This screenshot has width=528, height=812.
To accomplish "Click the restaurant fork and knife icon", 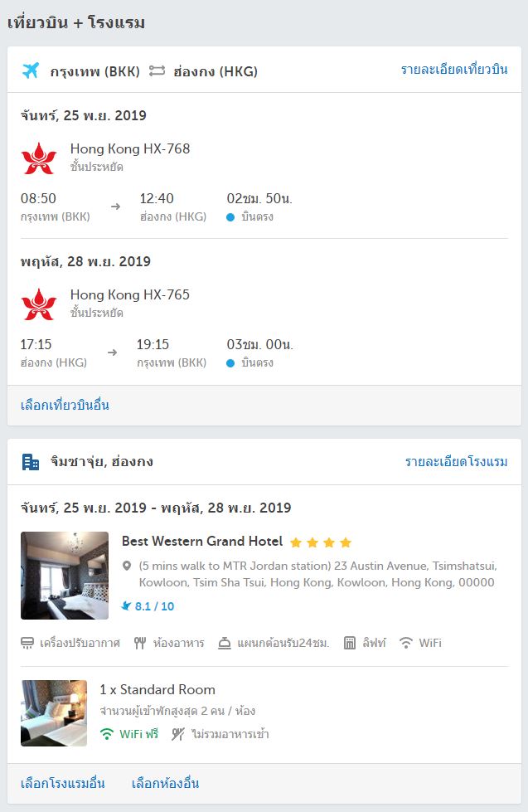I will (140, 643).
